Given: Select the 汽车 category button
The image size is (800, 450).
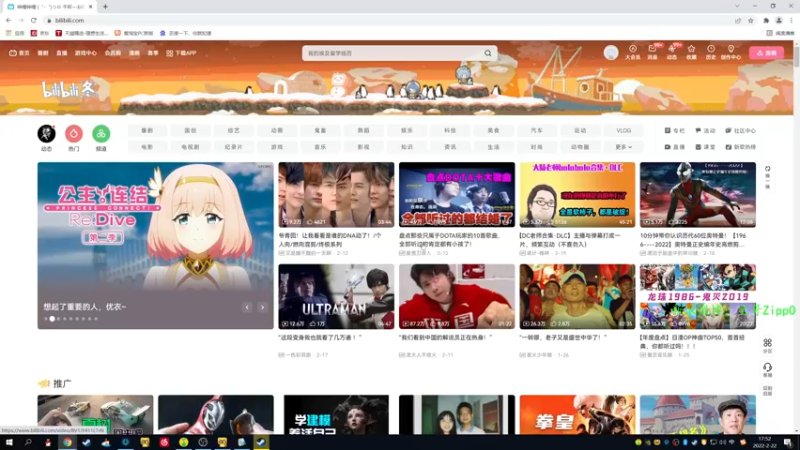Looking at the screenshot, I should pos(537,131).
